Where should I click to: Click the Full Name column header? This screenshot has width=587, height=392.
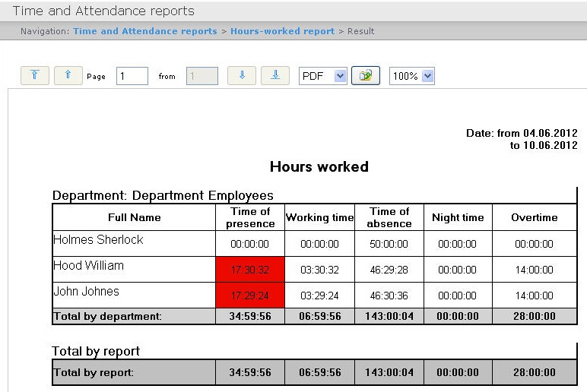pyautogui.click(x=134, y=217)
